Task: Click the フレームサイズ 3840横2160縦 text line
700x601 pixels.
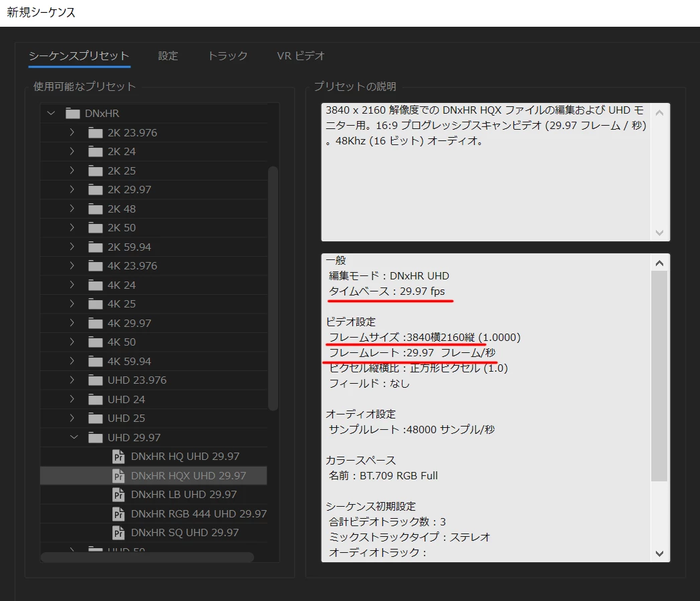Action: tap(425, 337)
